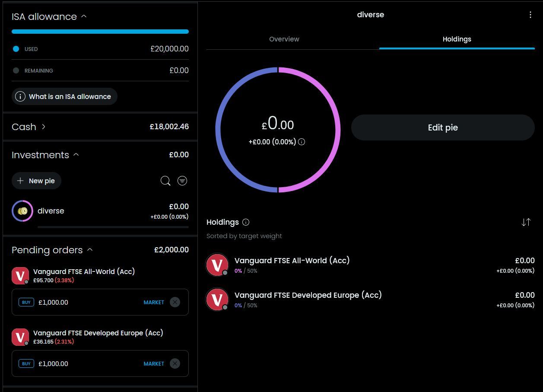The width and height of the screenshot is (543, 392).
Task: Click the £36.165 Developed Europe price
Action: [x=43, y=341]
